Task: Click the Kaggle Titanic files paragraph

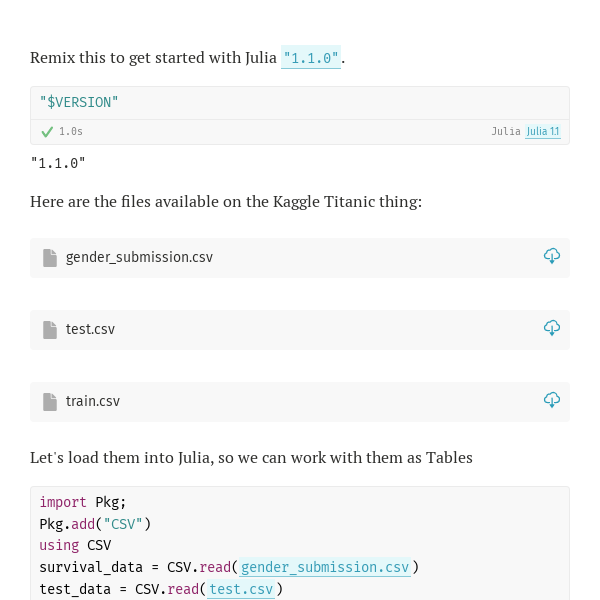Action: (x=226, y=202)
